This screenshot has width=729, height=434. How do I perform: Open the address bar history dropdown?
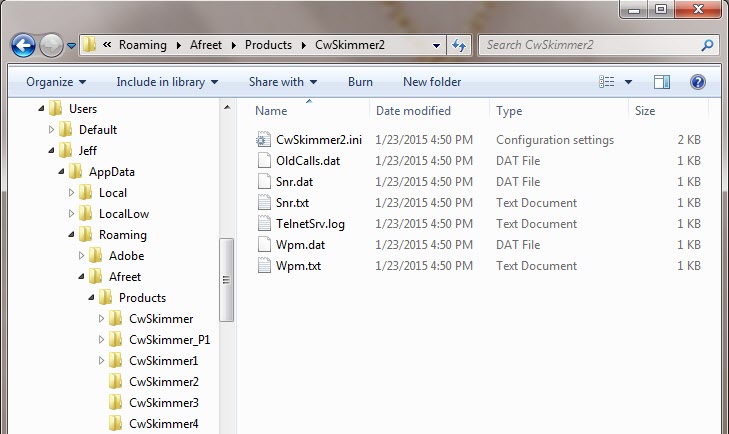click(x=436, y=46)
